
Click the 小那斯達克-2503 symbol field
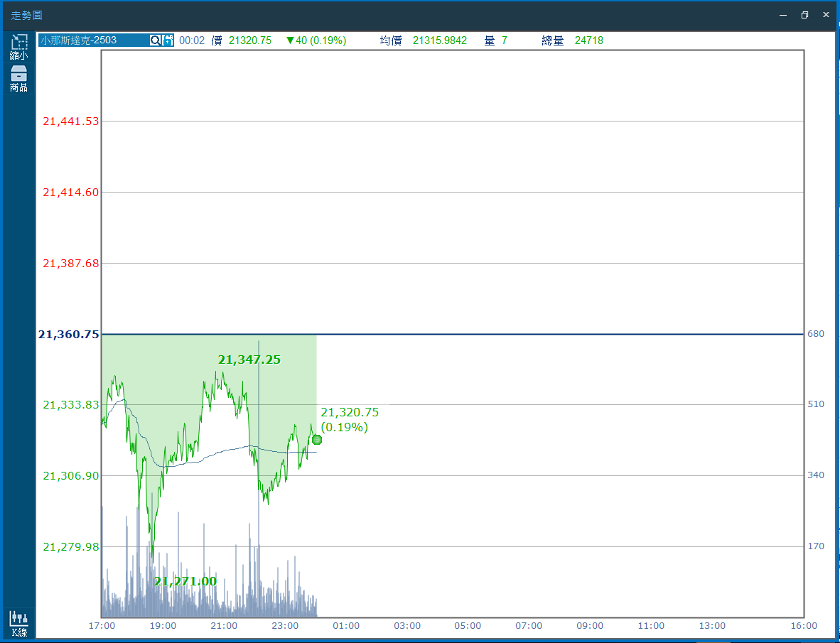point(92,40)
